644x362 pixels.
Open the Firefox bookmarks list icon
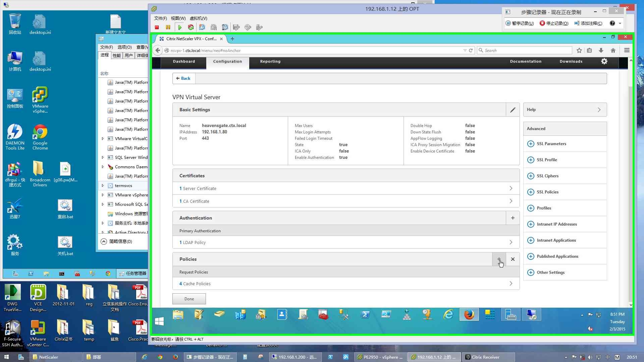click(589, 50)
